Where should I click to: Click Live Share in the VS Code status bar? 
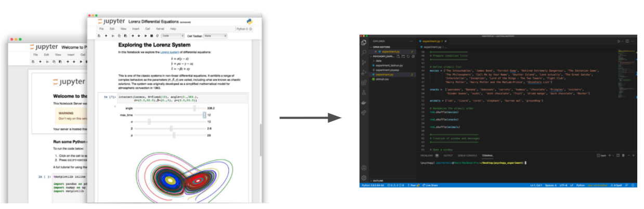tap(430, 185)
